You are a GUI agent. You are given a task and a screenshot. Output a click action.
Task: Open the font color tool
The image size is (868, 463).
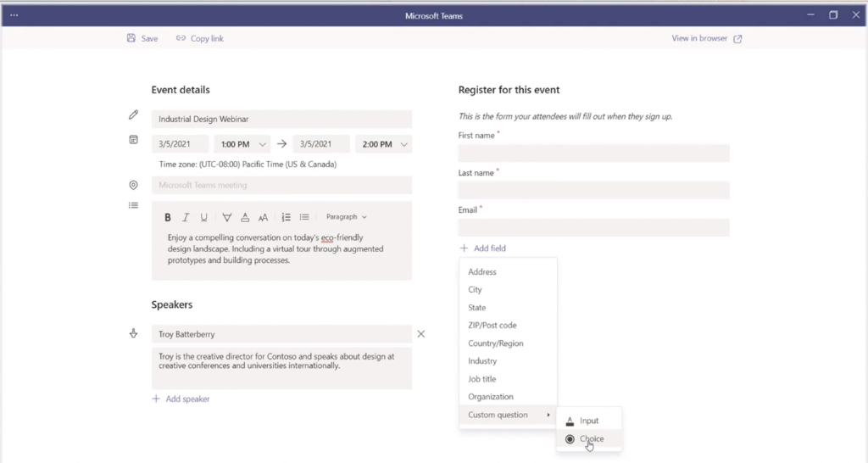[245, 217]
